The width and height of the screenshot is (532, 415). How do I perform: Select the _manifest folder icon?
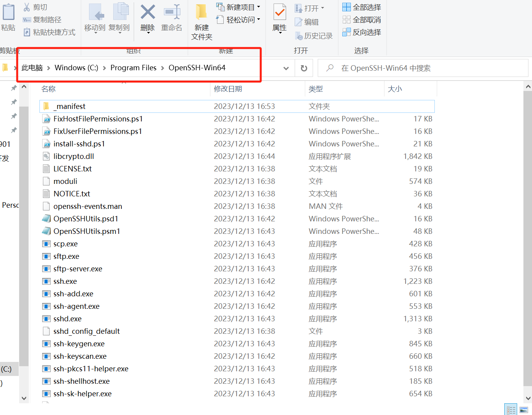click(46, 106)
